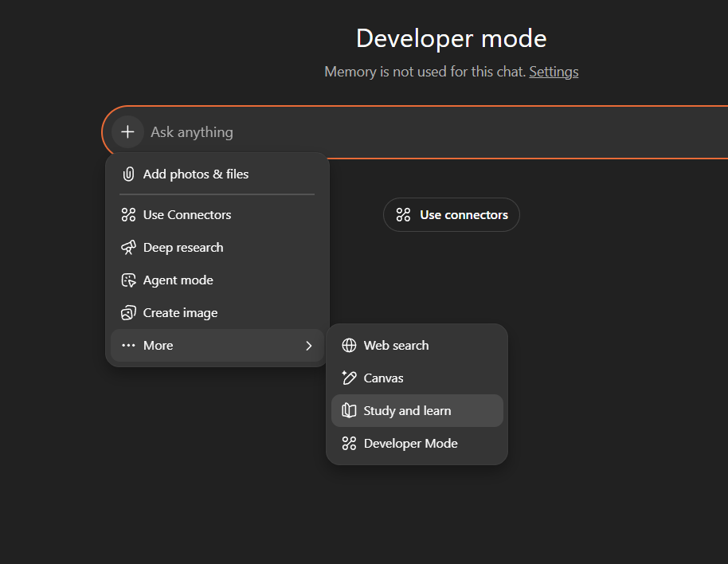Click the plus icon in the prompt bar
Viewport: 728px width, 564px height.
pyautogui.click(x=127, y=131)
